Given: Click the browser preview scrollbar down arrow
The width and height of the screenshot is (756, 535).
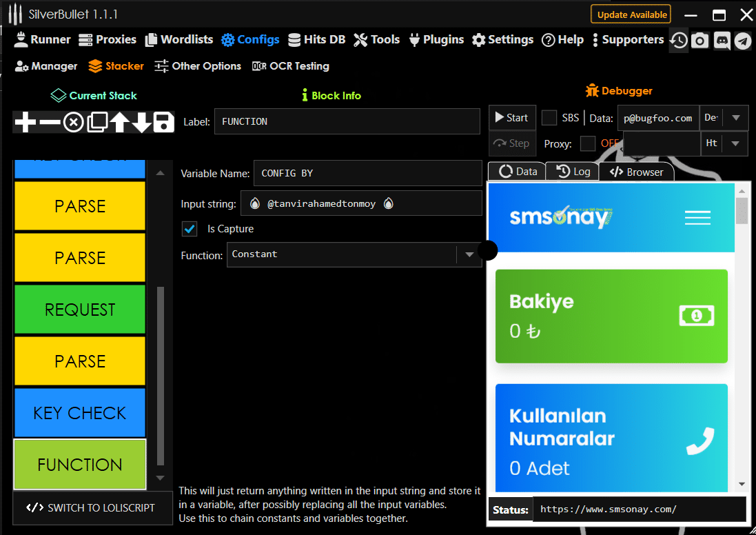Looking at the screenshot, I should 742,484.
